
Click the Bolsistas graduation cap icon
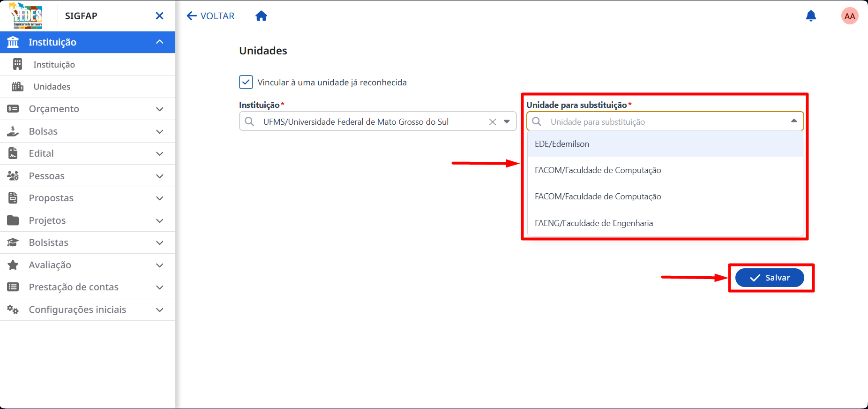[13, 242]
